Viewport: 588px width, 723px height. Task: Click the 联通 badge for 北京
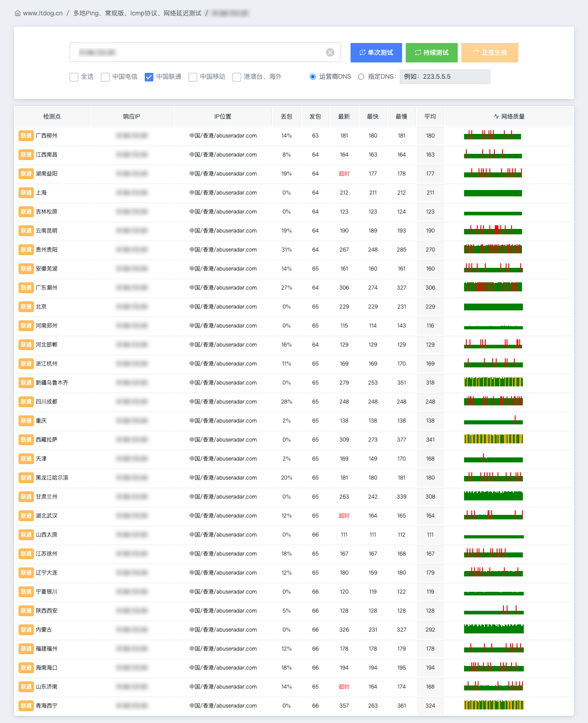[x=26, y=307]
